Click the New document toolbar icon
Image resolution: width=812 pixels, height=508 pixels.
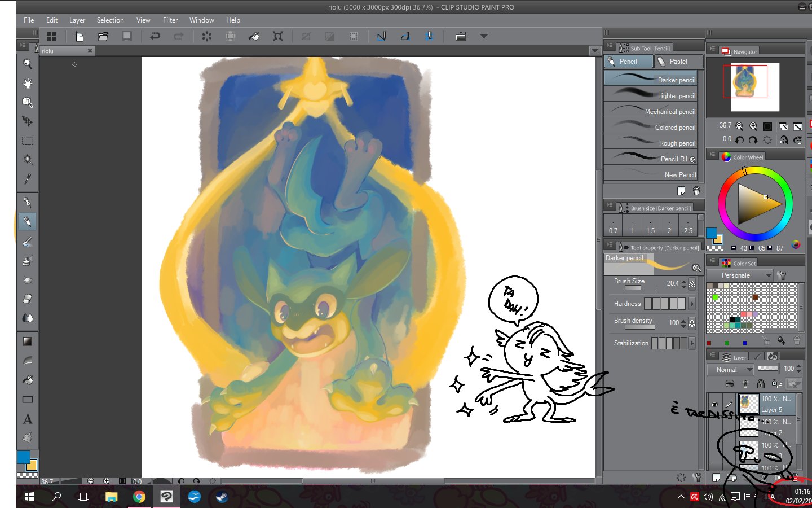[79, 36]
